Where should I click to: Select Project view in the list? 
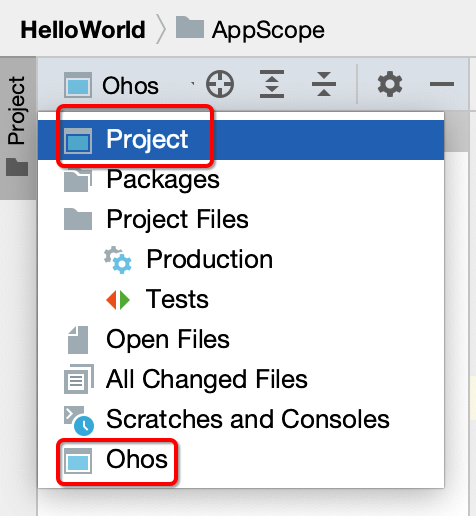click(x=241, y=140)
